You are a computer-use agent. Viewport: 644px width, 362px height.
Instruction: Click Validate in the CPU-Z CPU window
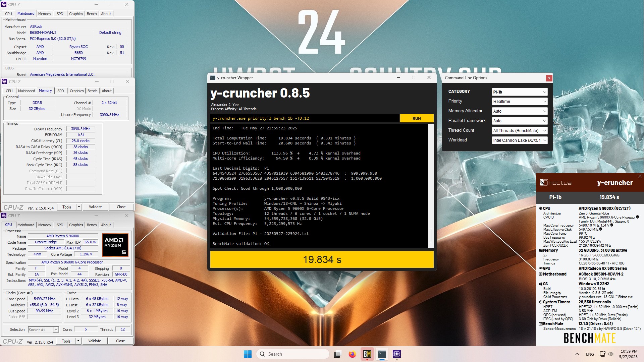(95, 341)
